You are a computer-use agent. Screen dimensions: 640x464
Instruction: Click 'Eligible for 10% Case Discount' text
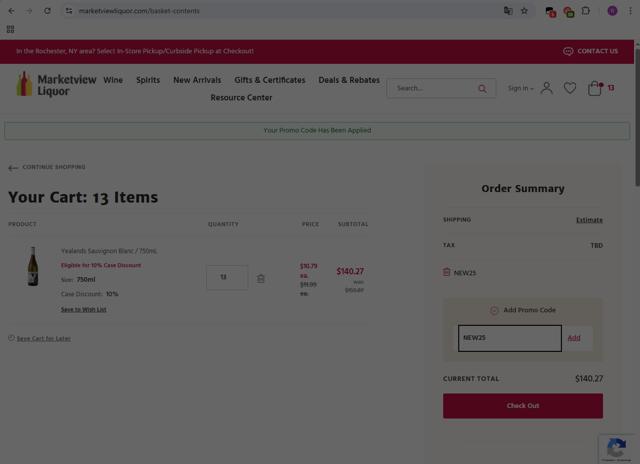tap(101, 265)
